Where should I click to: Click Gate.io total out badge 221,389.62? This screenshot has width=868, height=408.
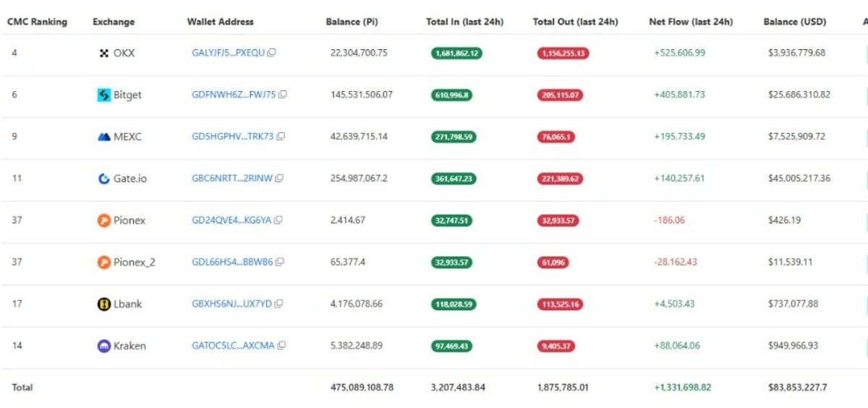coord(560,179)
